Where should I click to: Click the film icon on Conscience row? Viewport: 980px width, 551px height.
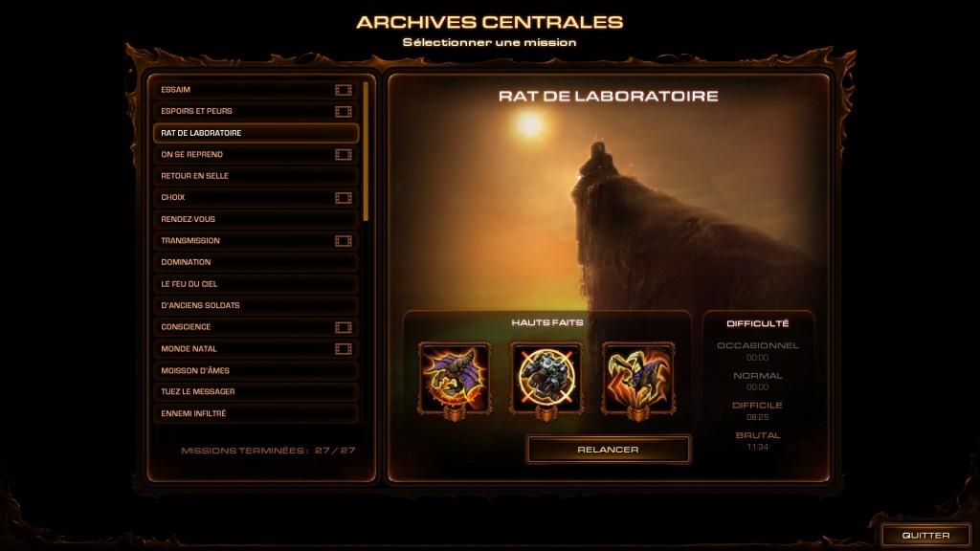tap(344, 327)
